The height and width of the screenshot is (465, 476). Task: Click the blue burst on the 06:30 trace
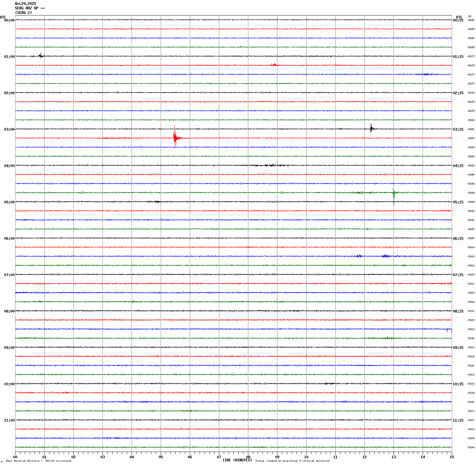click(x=386, y=256)
